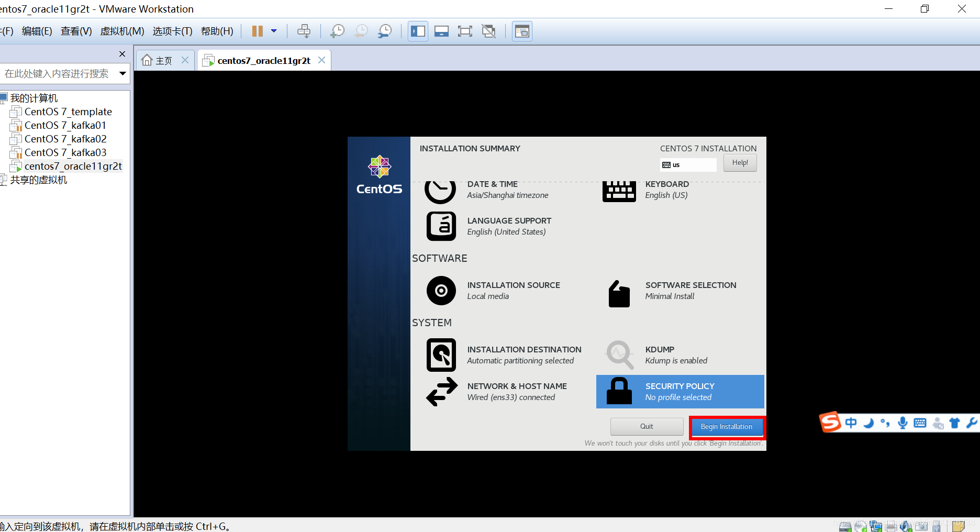
Task: Select 共享的虚拟机 in the library
Action: tap(38, 180)
